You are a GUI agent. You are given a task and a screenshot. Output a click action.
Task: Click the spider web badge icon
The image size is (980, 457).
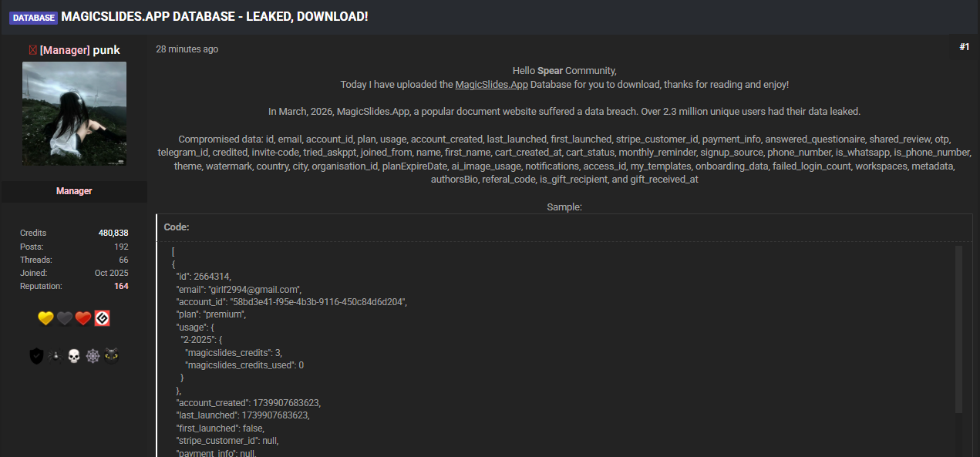tap(93, 356)
